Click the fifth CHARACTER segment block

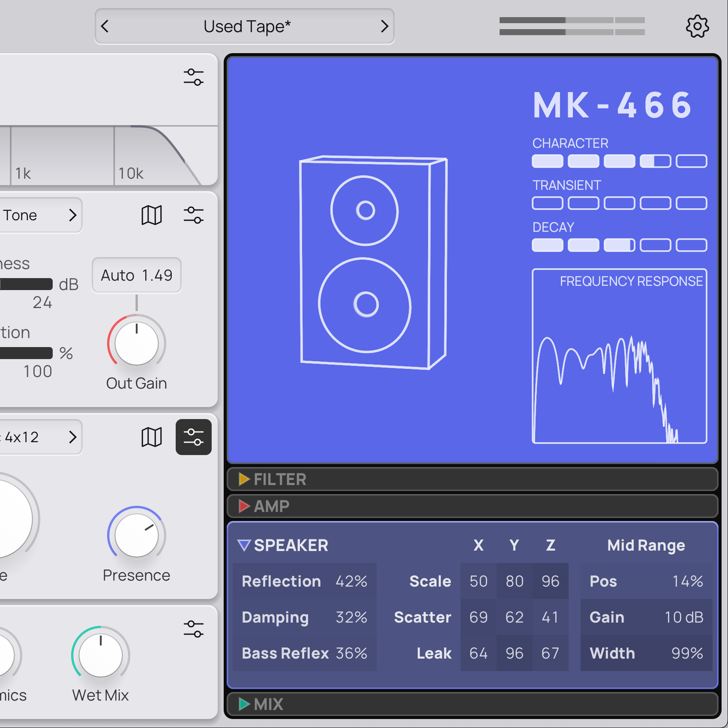(691, 161)
